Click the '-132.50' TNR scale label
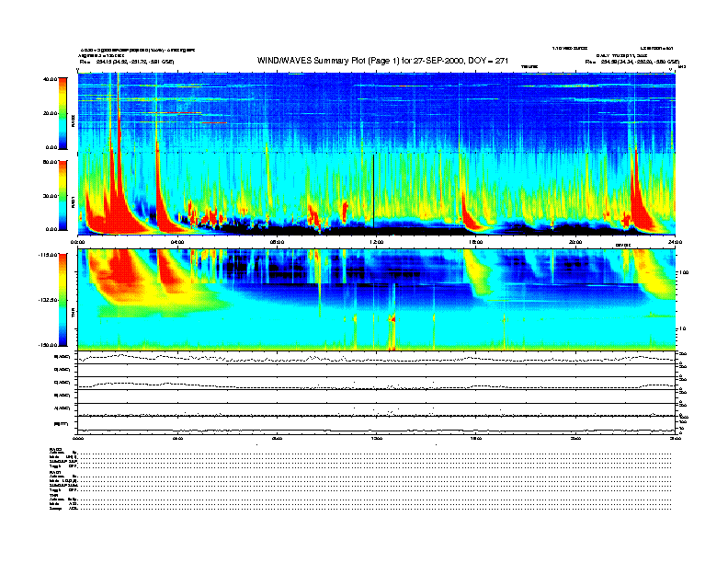Image resolution: width=728 pixels, height=563 pixels. (x=48, y=300)
